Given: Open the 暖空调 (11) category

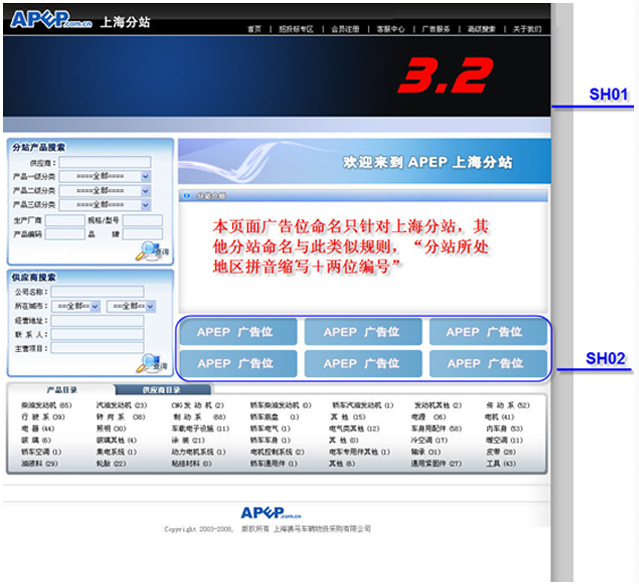Looking at the screenshot, I should click(x=504, y=440).
